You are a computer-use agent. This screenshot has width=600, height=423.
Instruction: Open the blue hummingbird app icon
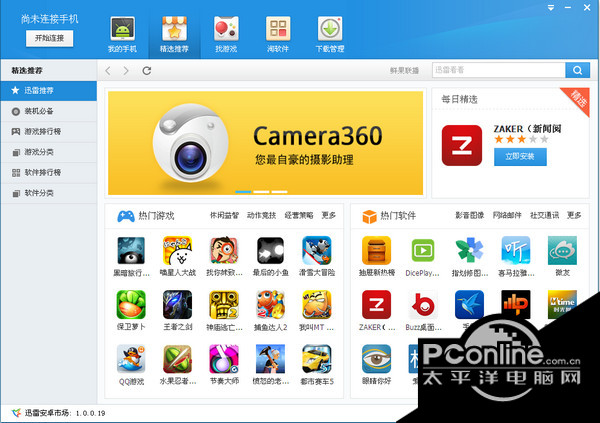pos(470,305)
